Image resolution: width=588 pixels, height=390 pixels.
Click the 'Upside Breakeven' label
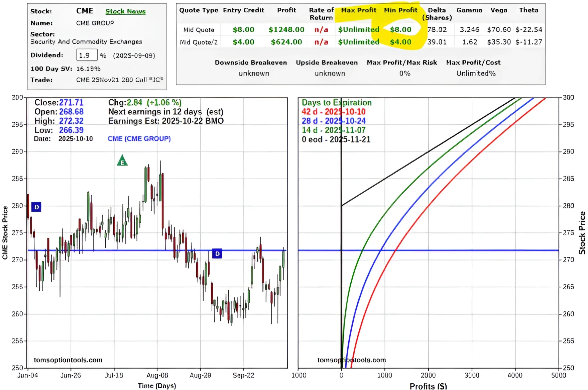(327, 63)
